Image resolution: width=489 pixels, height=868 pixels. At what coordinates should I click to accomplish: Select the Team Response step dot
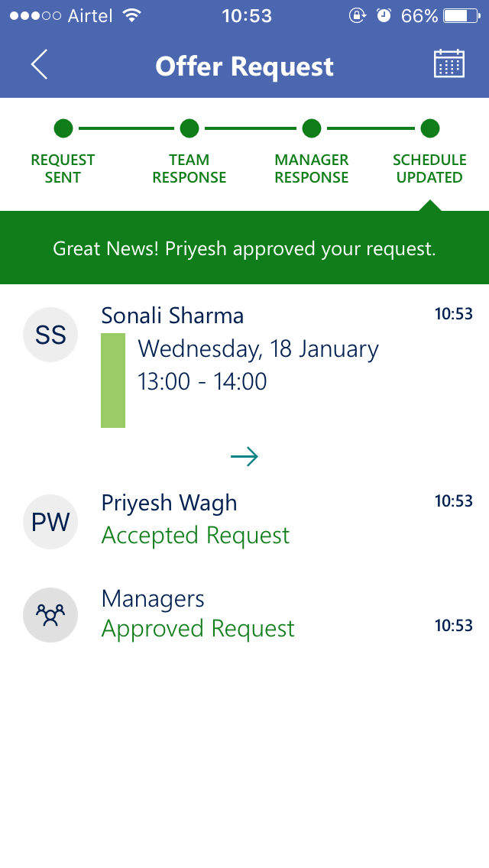click(x=189, y=128)
